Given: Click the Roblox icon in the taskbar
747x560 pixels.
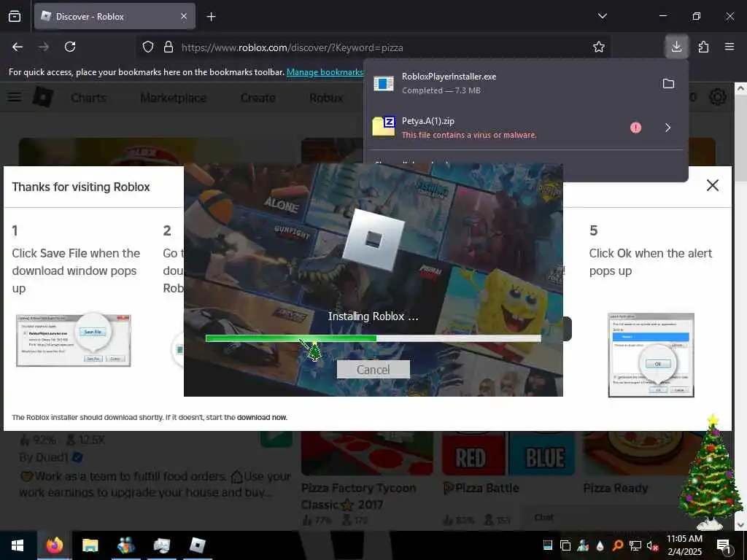Looking at the screenshot, I should [x=197, y=545].
